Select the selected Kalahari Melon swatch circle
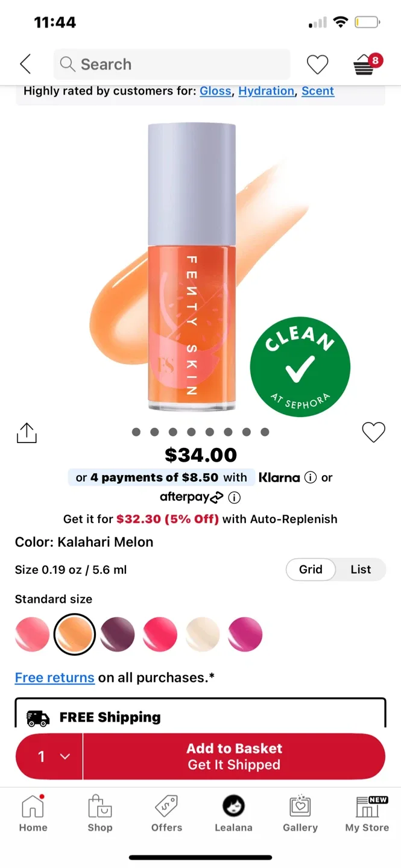Image resolution: width=401 pixels, height=868 pixels. (74, 634)
